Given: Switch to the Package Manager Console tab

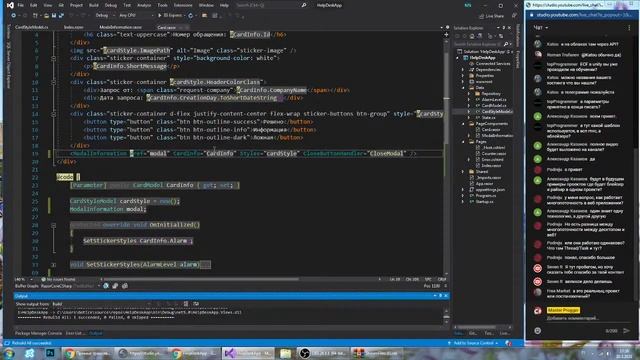Looking at the screenshot, I should [38, 333].
